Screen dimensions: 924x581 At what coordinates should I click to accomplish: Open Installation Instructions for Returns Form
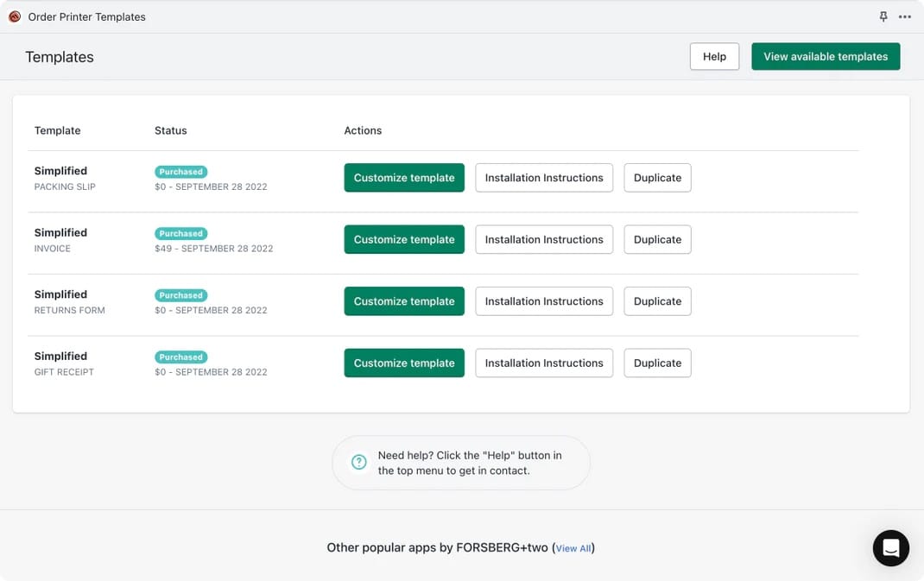(544, 301)
